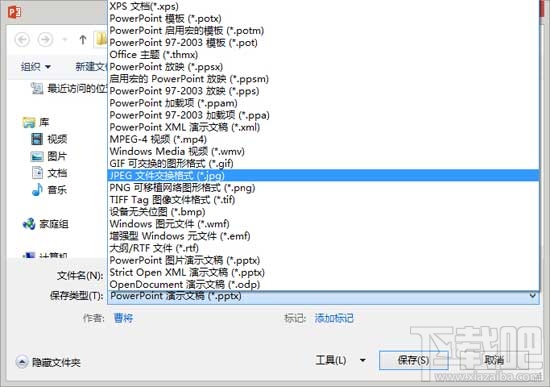The width and height of the screenshot is (550, 387).
Task: Click the 视频 library icon
Action: coord(37,139)
